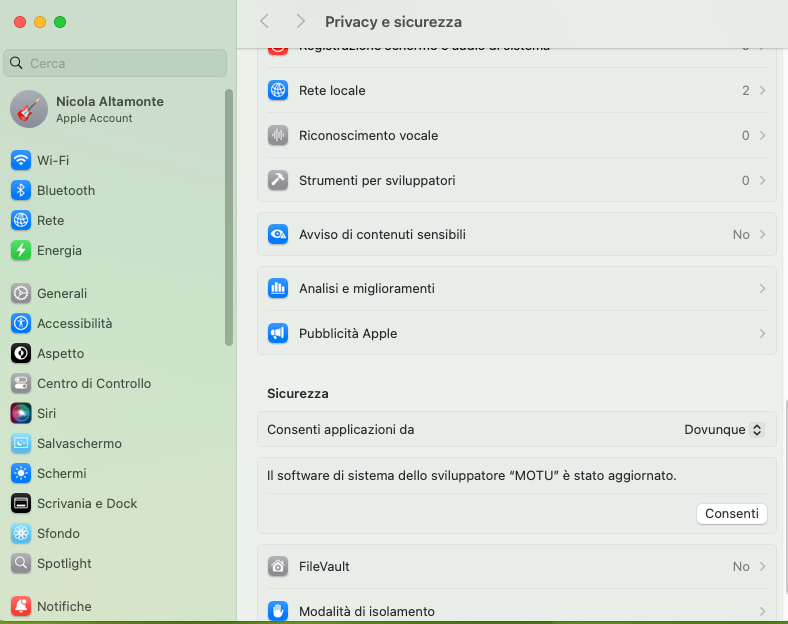Expand the Analisi e miglioramenti row chevron
Image resolution: width=788 pixels, height=624 pixels.
point(762,288)
